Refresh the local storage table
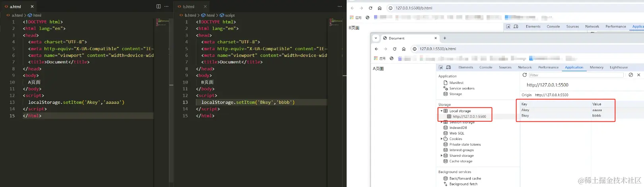Image resolution: width=644 pixels, height=187 pixels. click(524, 75)
